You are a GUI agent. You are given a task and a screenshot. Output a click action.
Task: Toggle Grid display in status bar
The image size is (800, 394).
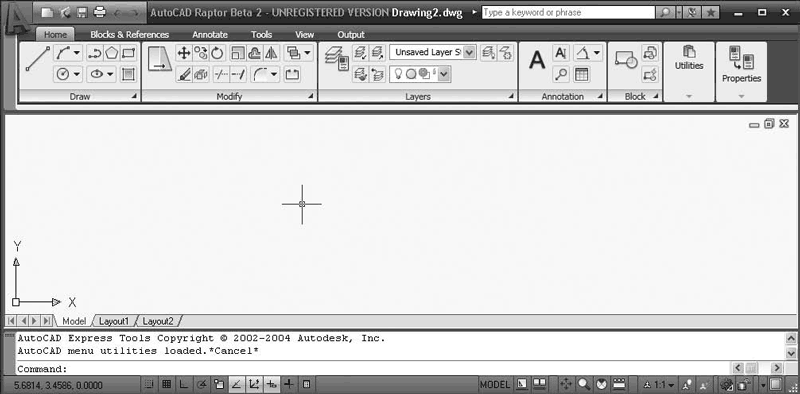coord(166,384)
